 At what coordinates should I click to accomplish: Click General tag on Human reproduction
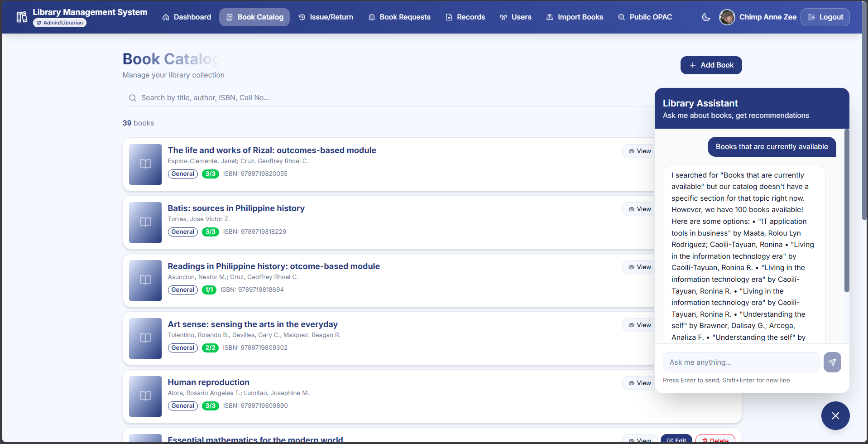pos(183,406)
